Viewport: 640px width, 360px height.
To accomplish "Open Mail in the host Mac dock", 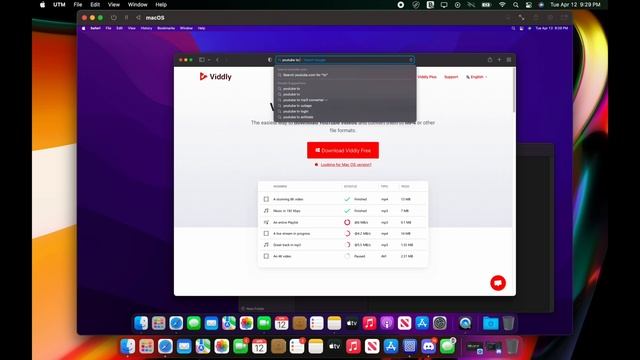I will [184, 347].
